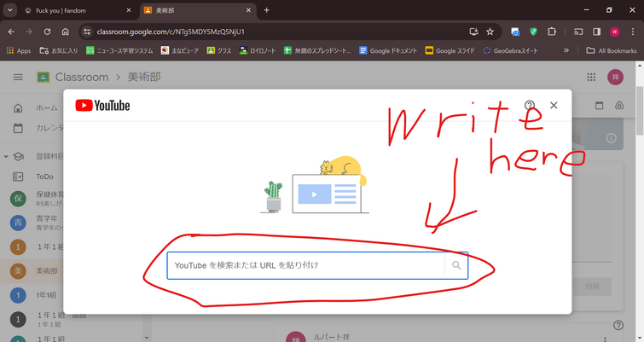
Task: Close the Fandom browser tab
Action: pyautogui.click(x=129, y=11)
